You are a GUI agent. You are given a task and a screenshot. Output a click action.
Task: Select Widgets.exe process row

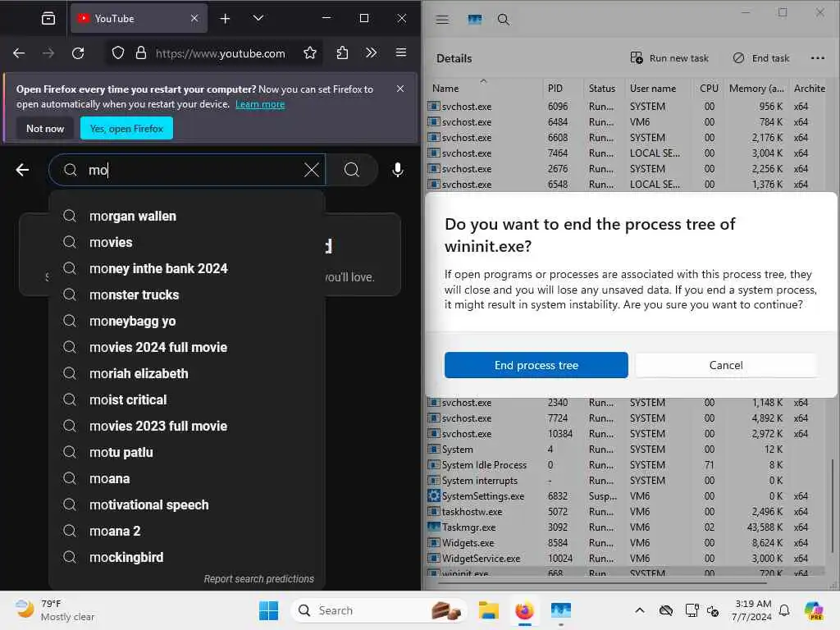pyautogui.click(x=626, y=543)
